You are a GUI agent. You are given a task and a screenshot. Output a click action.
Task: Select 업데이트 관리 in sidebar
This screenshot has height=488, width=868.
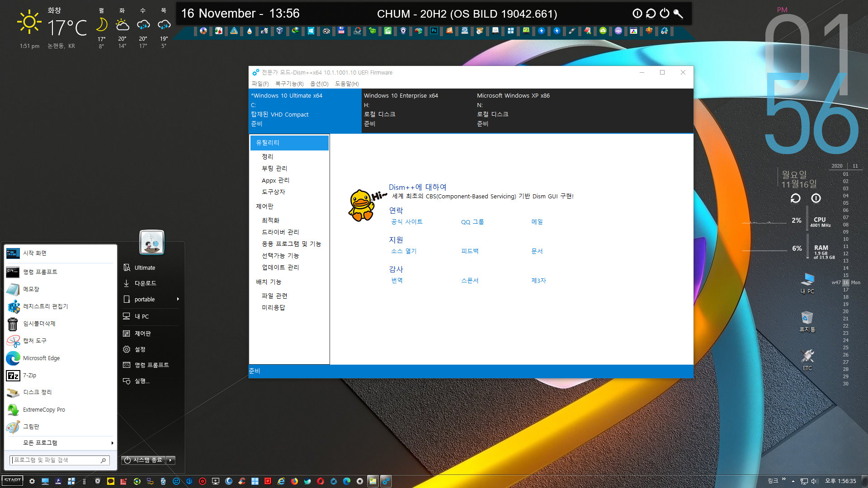click(280, 267)
